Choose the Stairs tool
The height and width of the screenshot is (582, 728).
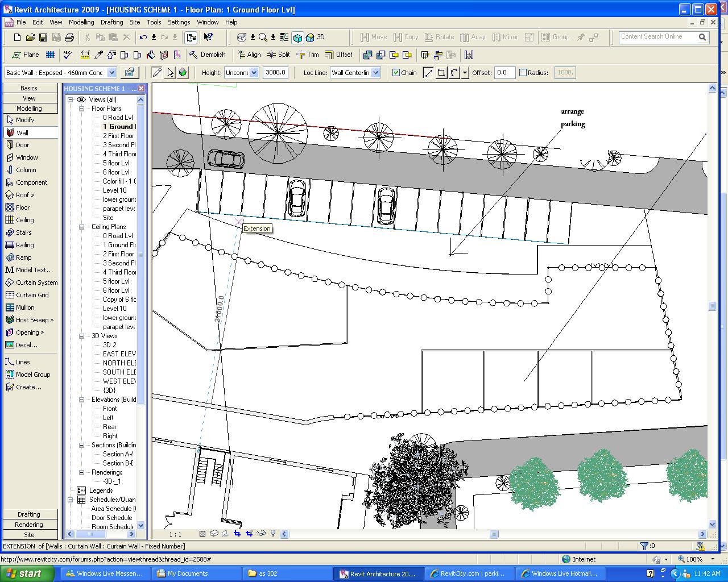pos(23,232)
